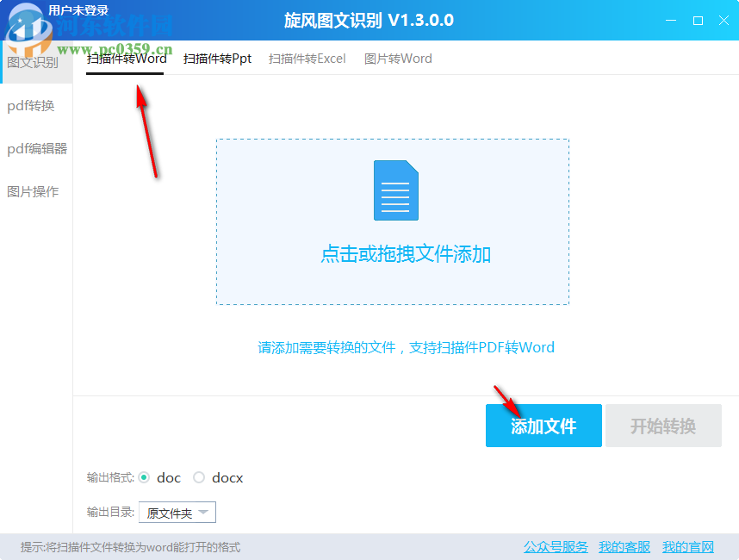Image resolution: width=739 pixels, height=560 pixels.
Task: Click the dashed file drop zone
Action: pyautogui.click(x=392, y=258)
